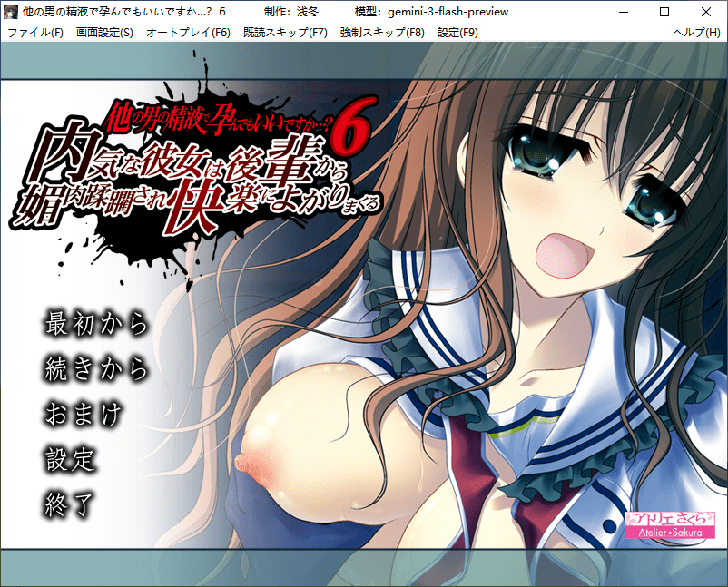Open the 設定(F9) menu bar item
This screenshot has height=587, width=728.
pos(457,32)
